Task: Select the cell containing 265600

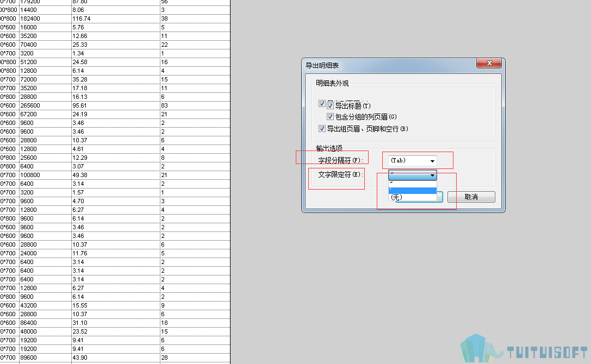Action: [x=45, y=105]
